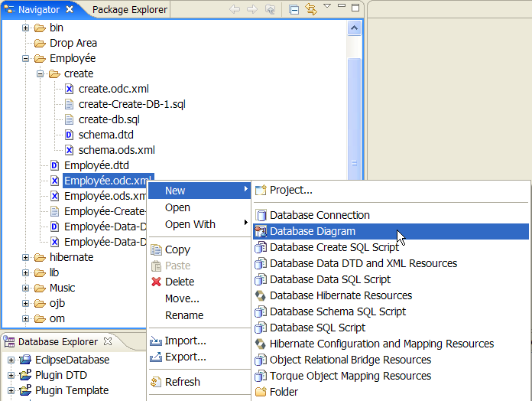Expand the Music folder
This screenshot has width=532, height=401.
click(25, 288)
